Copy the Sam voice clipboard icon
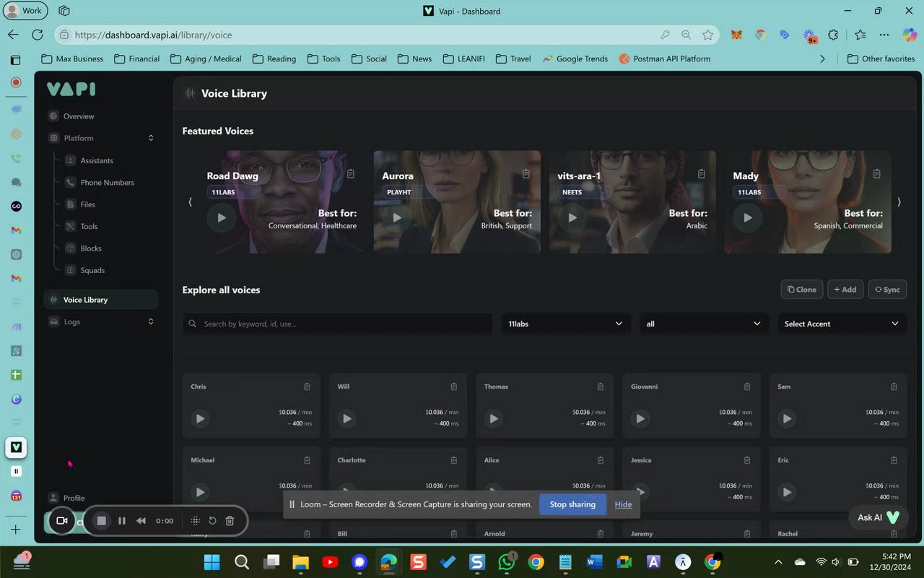Image resolution: width=924 pixels, height=578 pixels. point(894,387)
